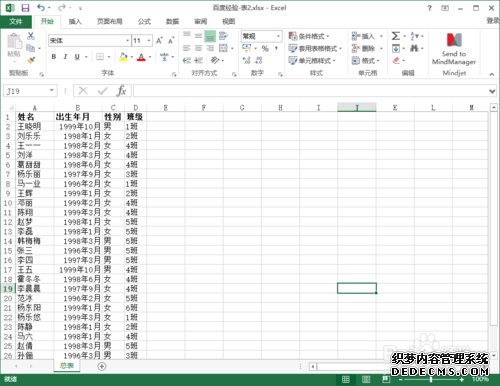The image size is (500, 386).
Task: Expand the formula bar
Action: coord(492,91)
